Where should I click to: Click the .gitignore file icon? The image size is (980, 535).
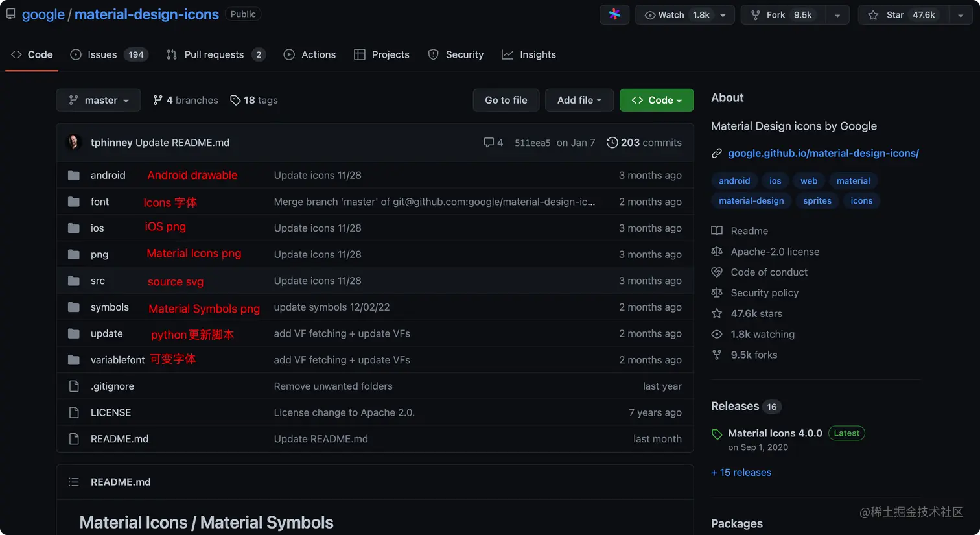pyautogui.click(x=74, y=386)
